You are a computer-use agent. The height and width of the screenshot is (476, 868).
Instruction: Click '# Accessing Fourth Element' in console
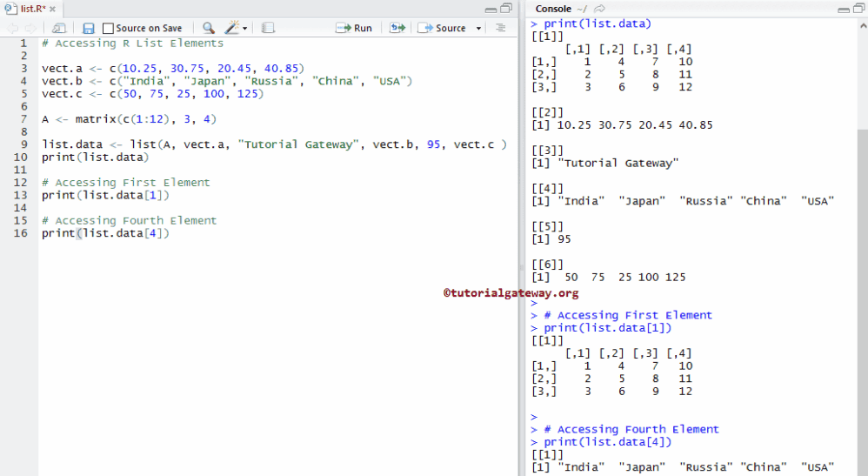(631, 430)
